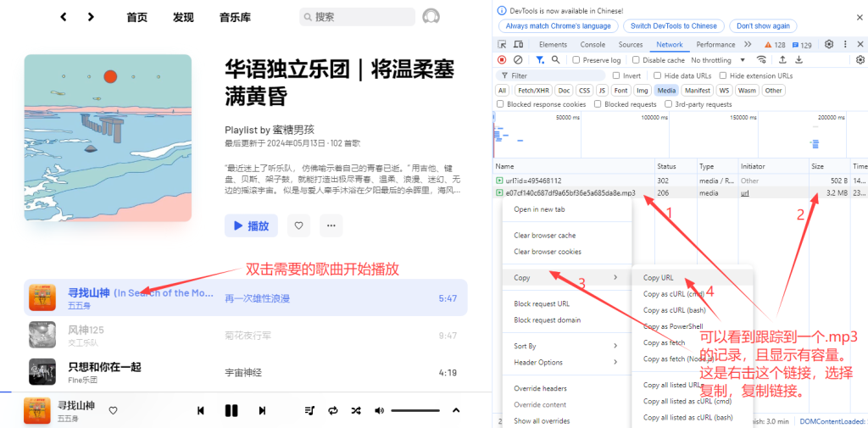This screenshot has width=868, height=428.
Task: Select the inspect element picker tool
Action: (503, 44)
